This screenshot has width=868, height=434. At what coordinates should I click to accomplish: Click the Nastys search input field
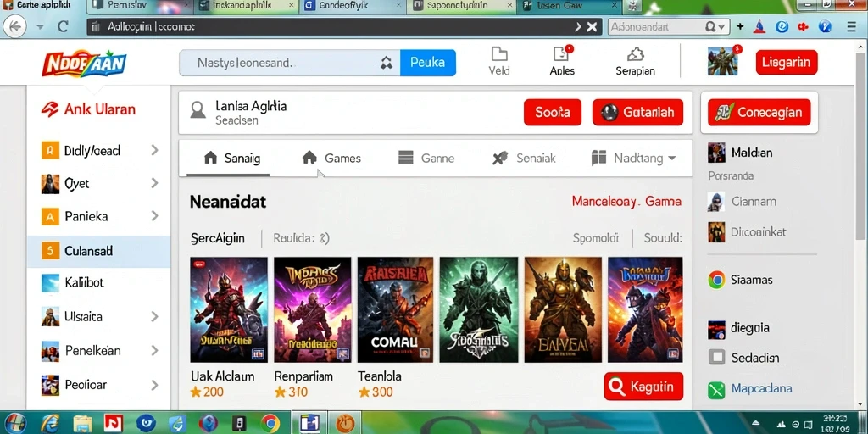(289, 63)
